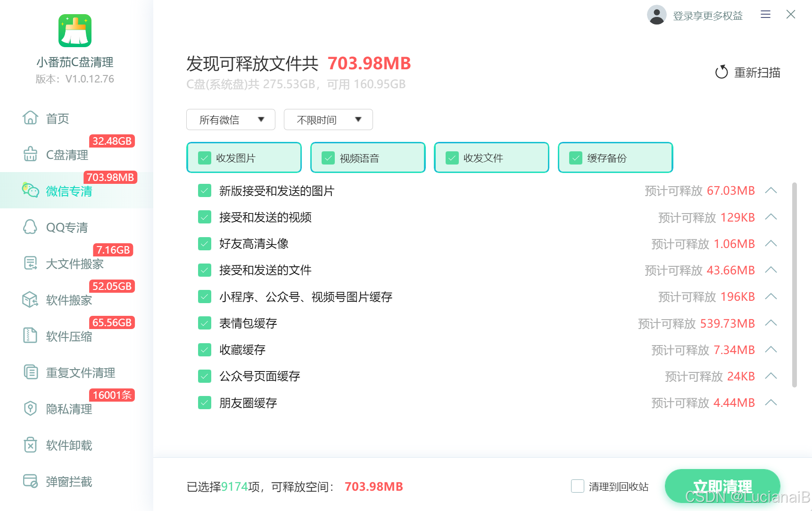Click the shield icon beside 隐私清理
812x511 pixels.
point(30,408)
